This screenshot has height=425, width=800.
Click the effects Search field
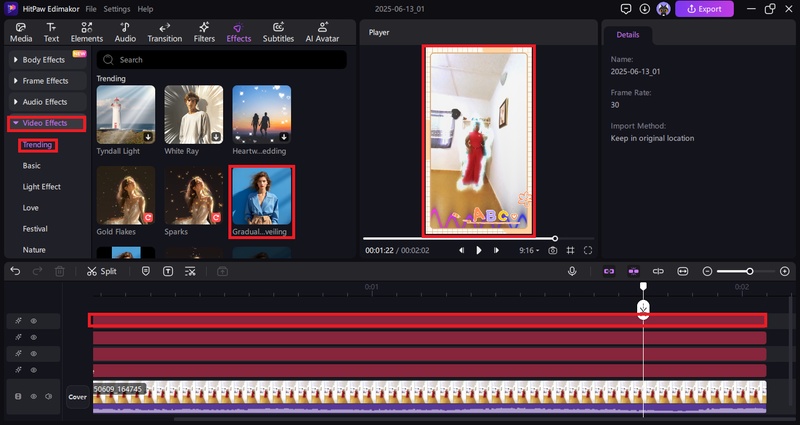(x=221, y=60)
